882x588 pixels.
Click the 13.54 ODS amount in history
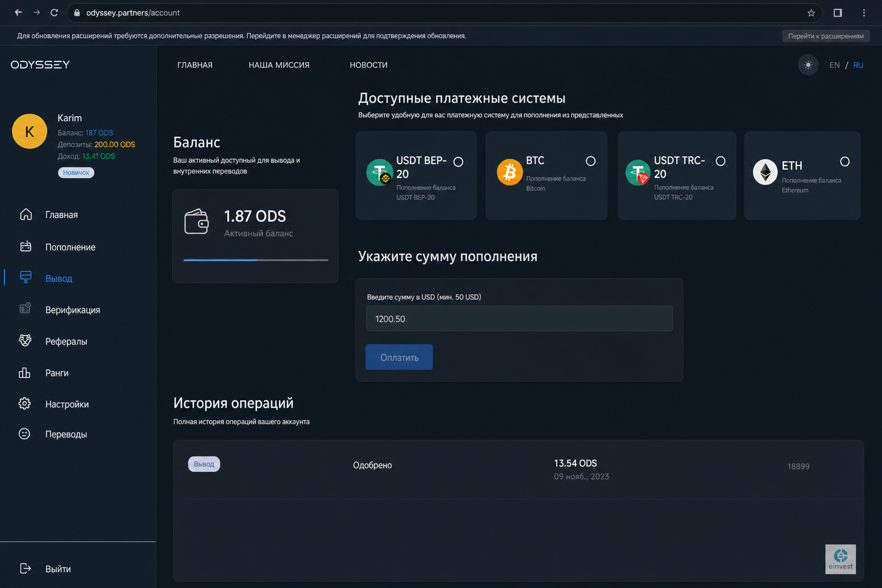575,463
